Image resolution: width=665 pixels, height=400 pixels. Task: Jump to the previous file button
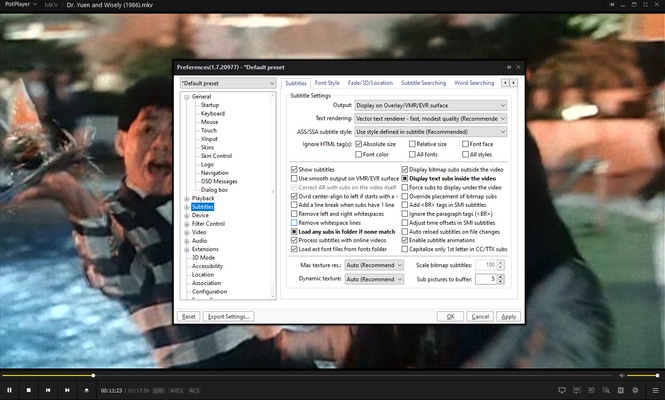coord(48,390)
